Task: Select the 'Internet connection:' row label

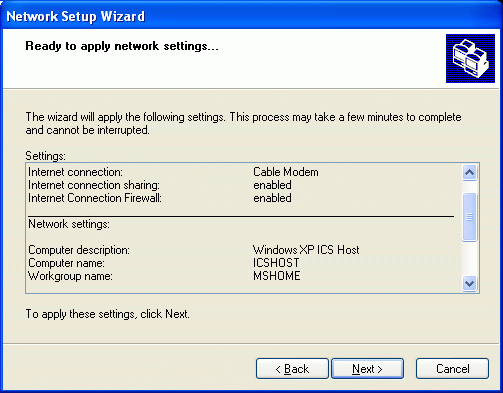Action: (75, 172)
